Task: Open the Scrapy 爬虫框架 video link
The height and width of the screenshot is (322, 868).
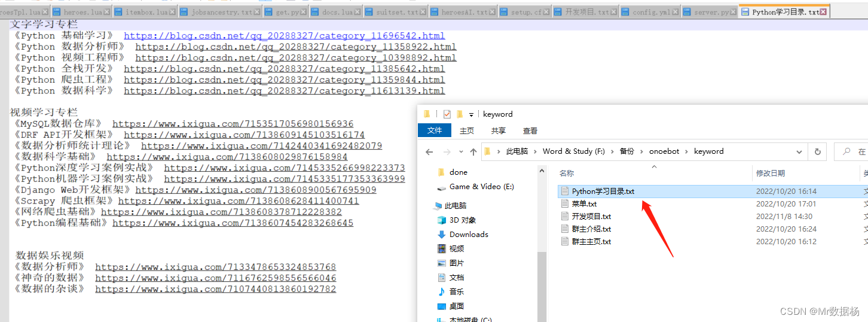Action: pyautogui.click(x=239, y=201)
